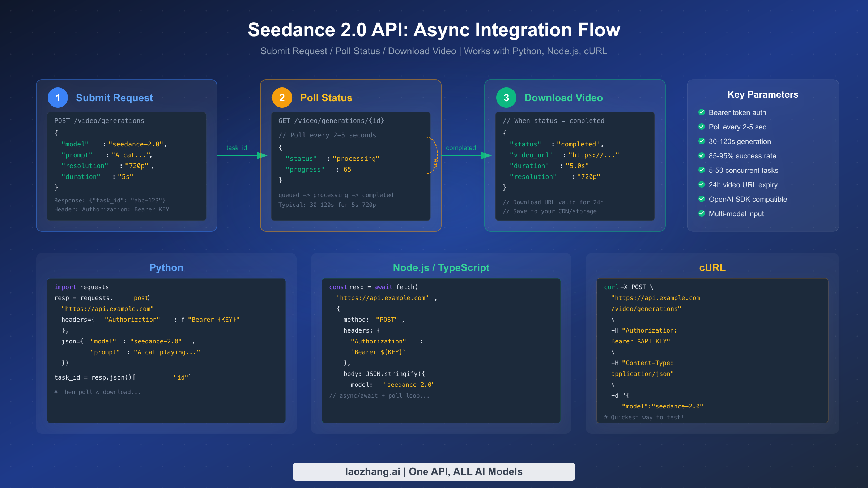Open the Node.js / TypeScript section
Image resolution: width=868 pixels, height=488 pixels.
tap(441, 268)
